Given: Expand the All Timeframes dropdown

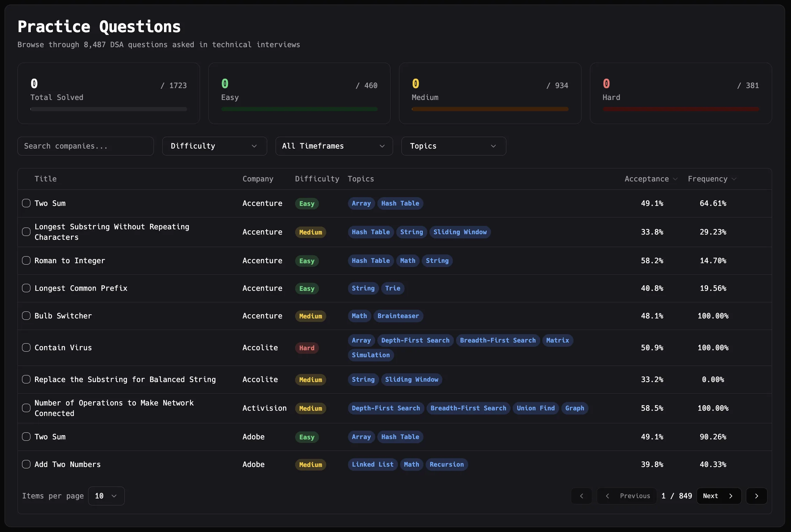Looking at the screenshot, I should click(x=334, y=146).
